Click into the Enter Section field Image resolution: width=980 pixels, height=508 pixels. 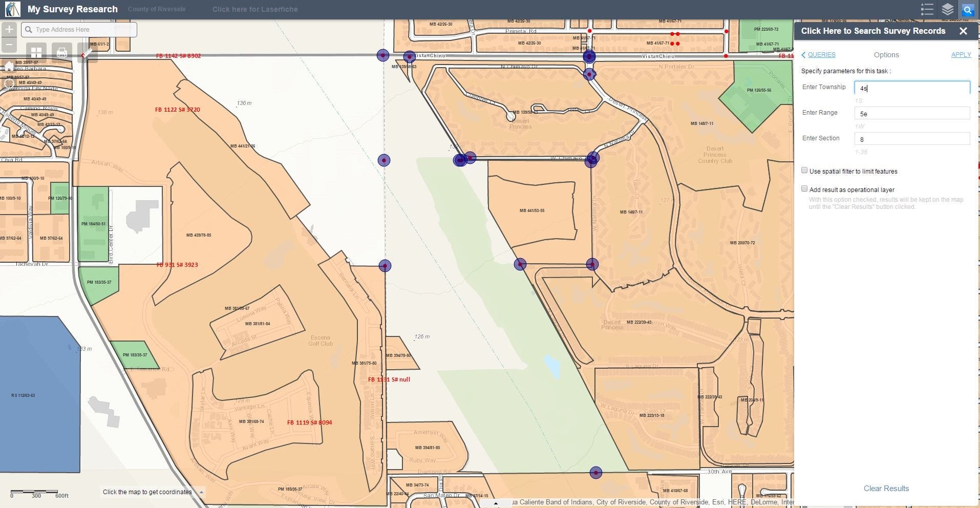coord(912,139)
